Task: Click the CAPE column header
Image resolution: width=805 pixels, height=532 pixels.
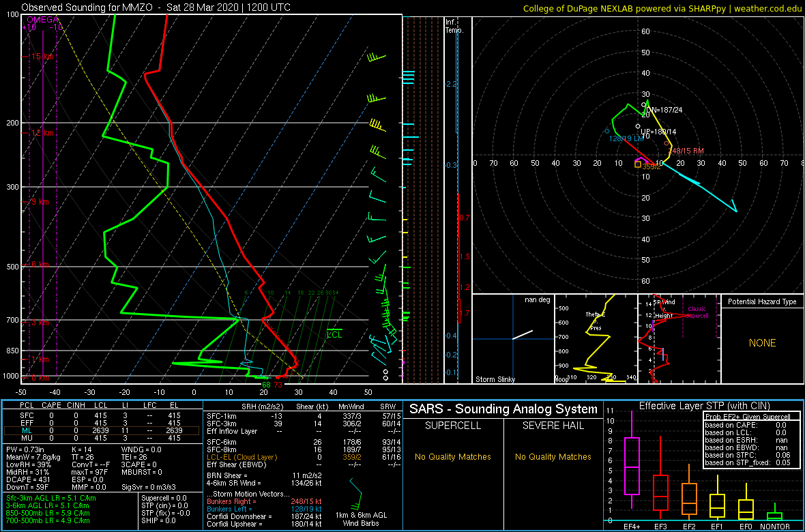Action: (x=51, y=406)
